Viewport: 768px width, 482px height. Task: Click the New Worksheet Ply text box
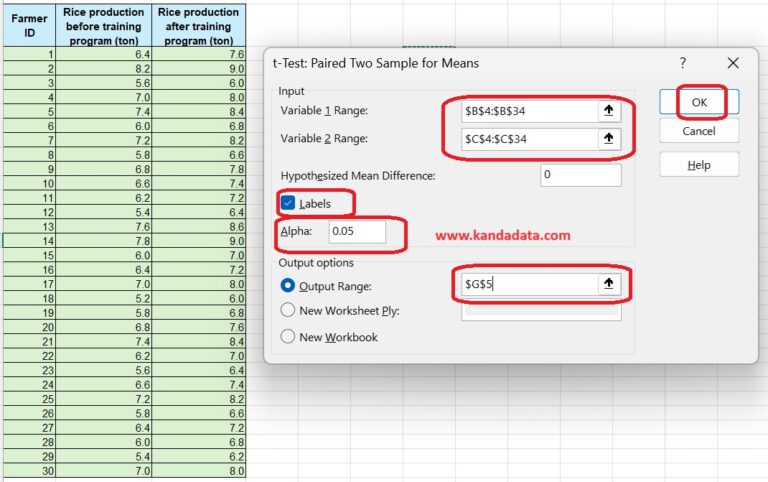(x=540, y=311)
